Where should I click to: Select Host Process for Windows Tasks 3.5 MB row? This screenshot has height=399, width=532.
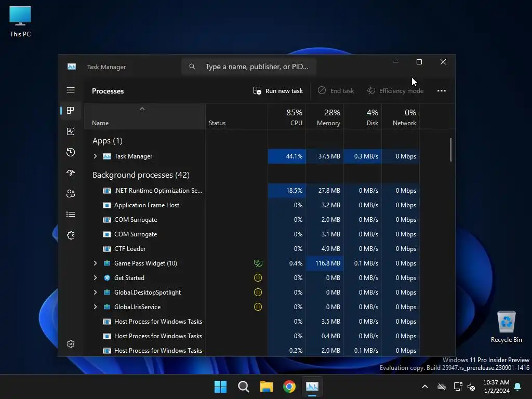252,322
